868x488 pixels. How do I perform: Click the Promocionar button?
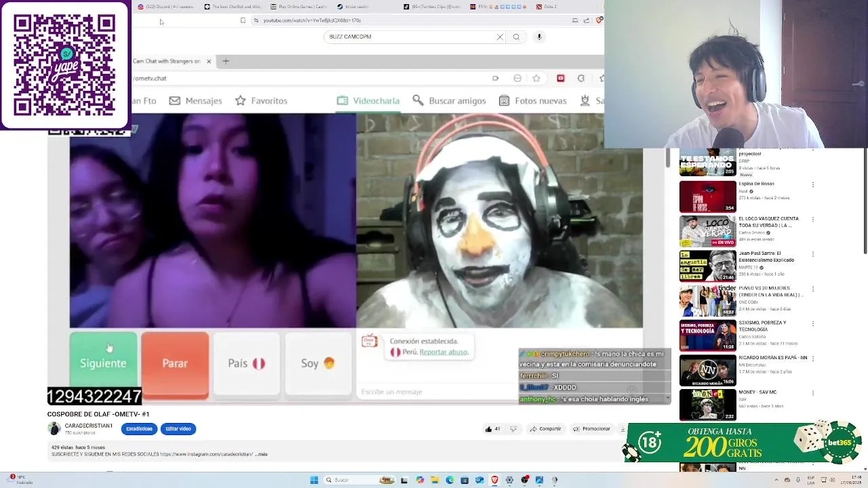point(592,429)
